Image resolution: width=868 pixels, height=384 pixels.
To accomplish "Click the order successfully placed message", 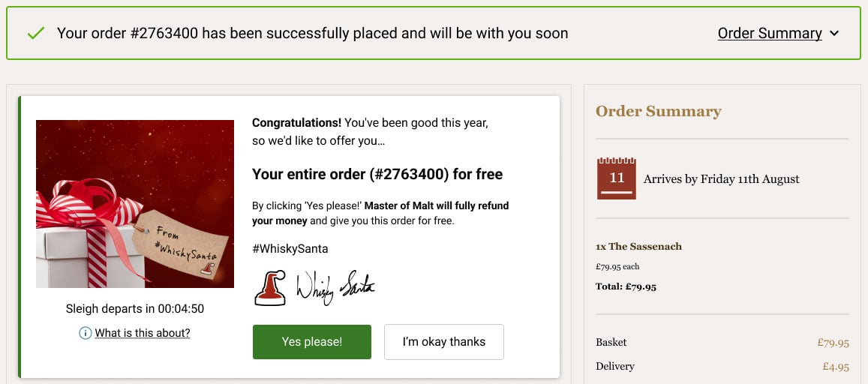I will [313, 33].
